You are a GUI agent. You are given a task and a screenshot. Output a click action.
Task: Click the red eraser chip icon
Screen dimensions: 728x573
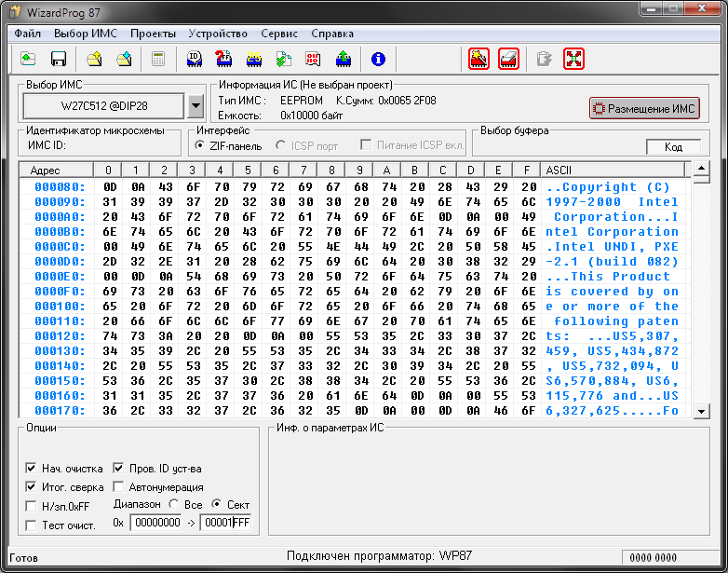508,59
